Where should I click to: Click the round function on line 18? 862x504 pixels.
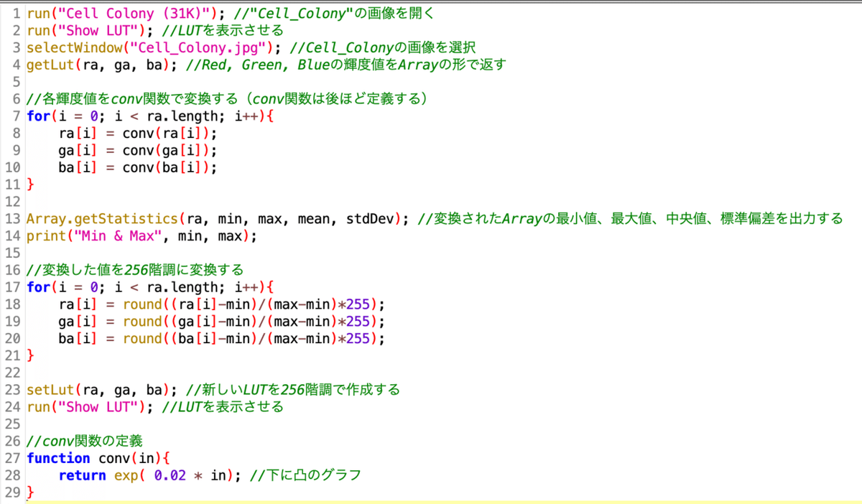pyautogui.click(x=143, y=304)
